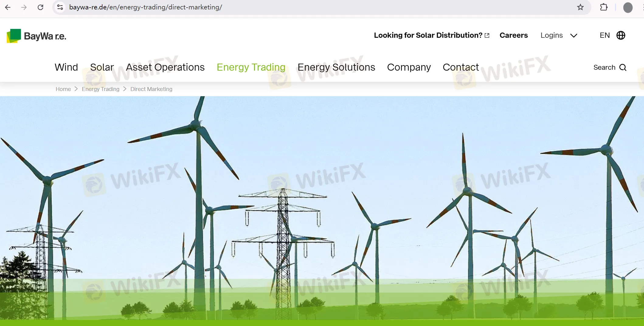The height and width of the screenshot is (326, 644).
Task: Open the Careers page
Action: [x=514, y=35]
